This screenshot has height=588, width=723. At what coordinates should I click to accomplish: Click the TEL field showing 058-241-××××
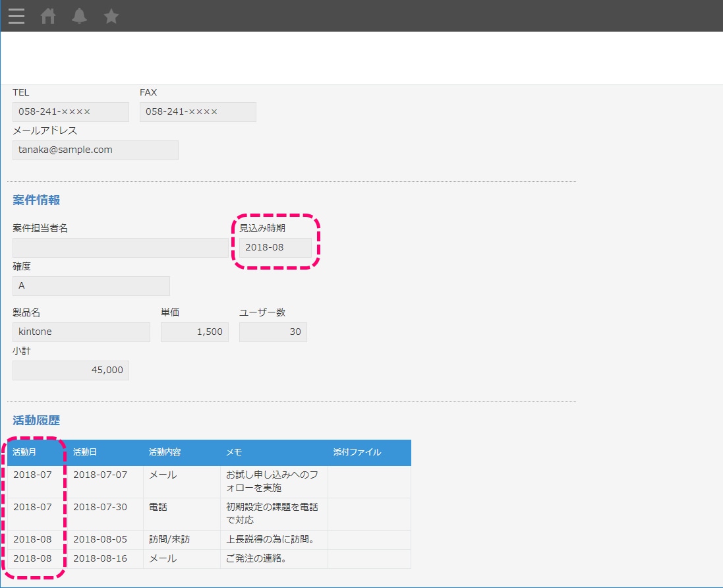coord(70,111)
